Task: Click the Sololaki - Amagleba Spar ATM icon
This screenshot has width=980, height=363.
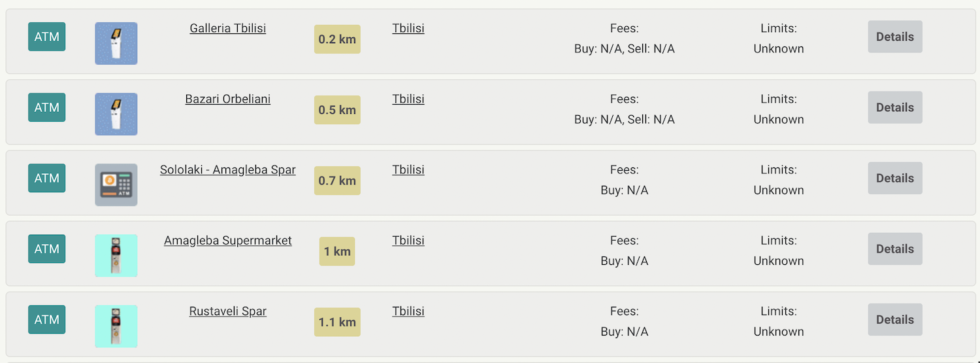Action: (x=116, y=184)
